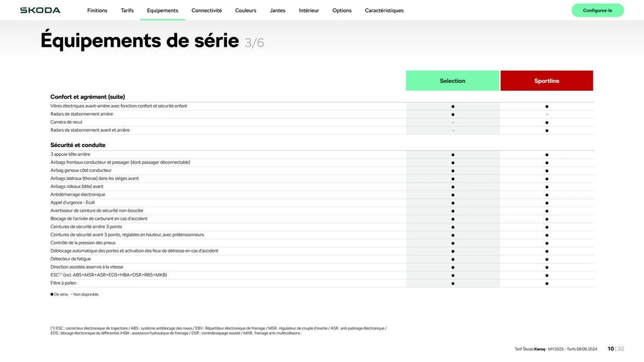This screenshot has width=644, height=362.
Task: Toggle Selection column header button
Action: click(452, 80)
